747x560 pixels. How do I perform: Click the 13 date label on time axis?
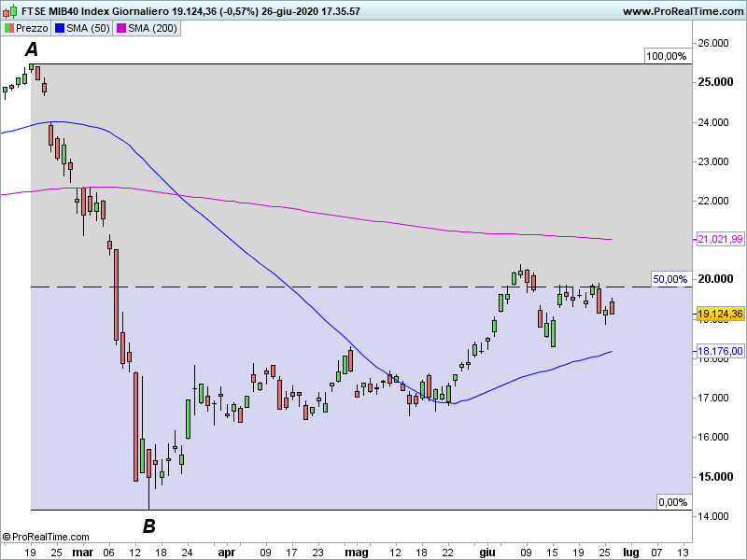pyautogui.click(x=684, y=553)
